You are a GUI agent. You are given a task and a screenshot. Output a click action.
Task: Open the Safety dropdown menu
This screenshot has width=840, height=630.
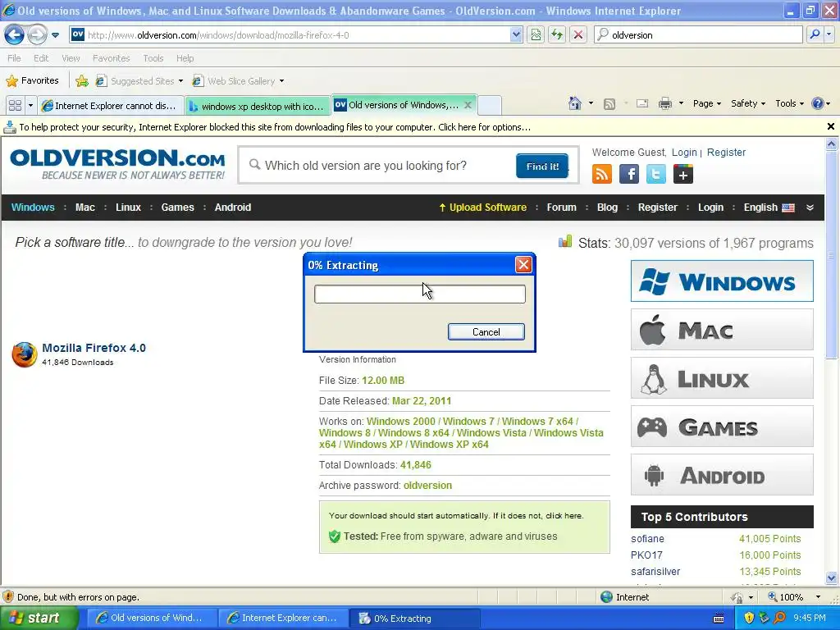[x=748, y=103]
